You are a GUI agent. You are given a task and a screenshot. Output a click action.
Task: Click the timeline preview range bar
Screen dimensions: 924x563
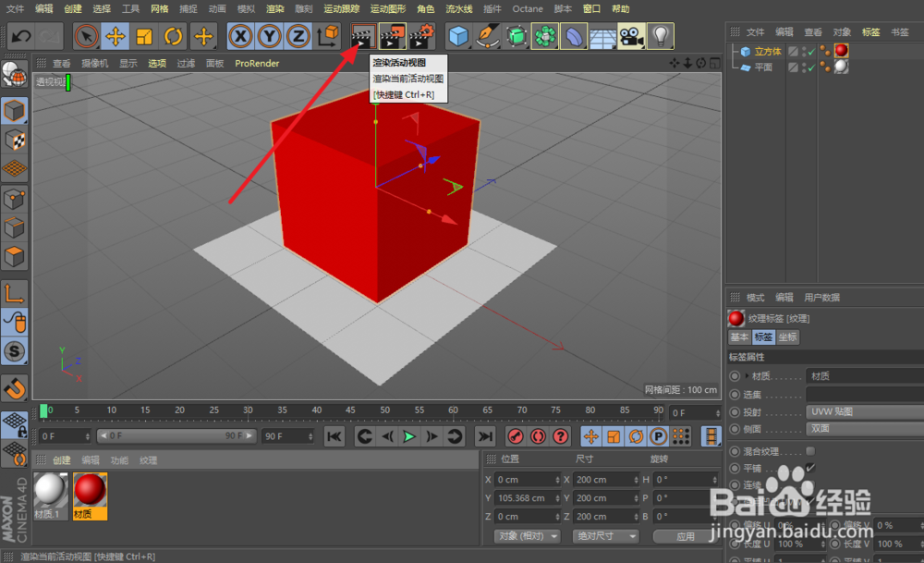[x=176, y=435]
